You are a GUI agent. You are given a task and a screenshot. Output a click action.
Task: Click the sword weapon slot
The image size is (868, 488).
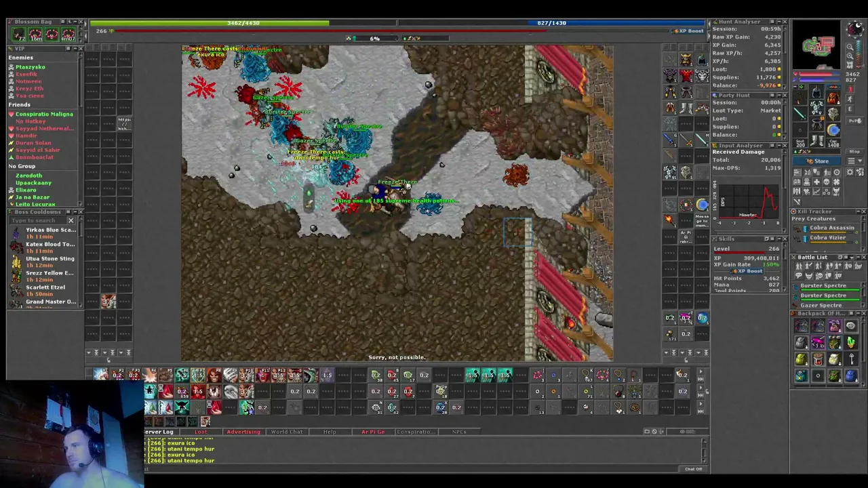tap(800, 114)
